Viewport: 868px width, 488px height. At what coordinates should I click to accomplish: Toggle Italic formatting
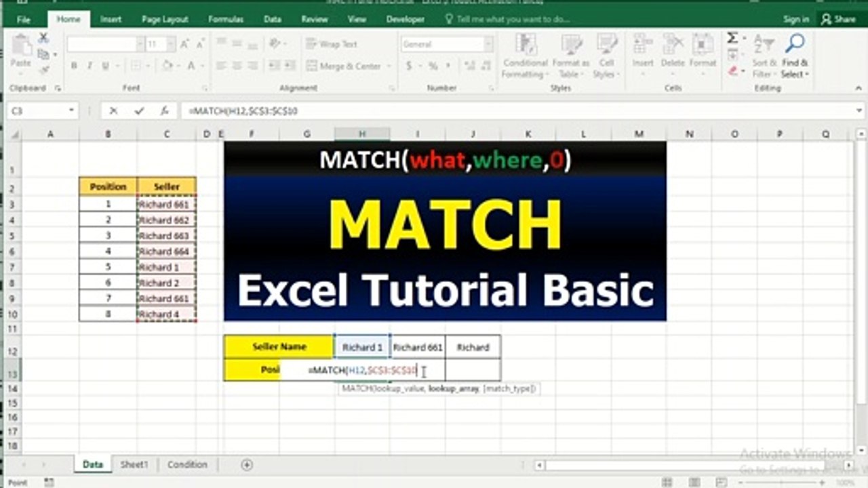90,66
